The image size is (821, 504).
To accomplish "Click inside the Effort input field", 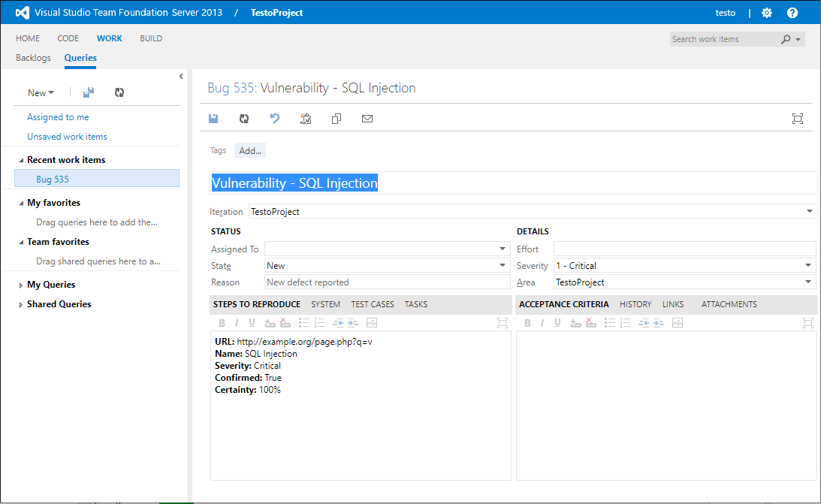I will (684, 249).
